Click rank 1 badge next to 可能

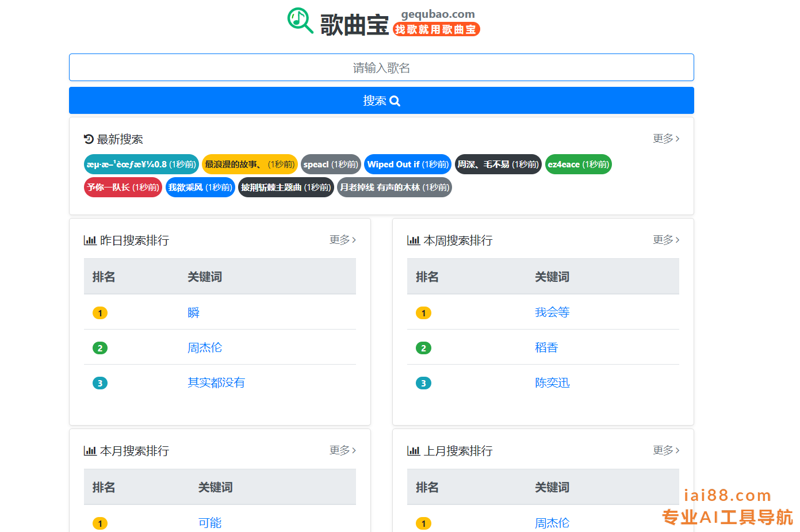coord(100,523)
